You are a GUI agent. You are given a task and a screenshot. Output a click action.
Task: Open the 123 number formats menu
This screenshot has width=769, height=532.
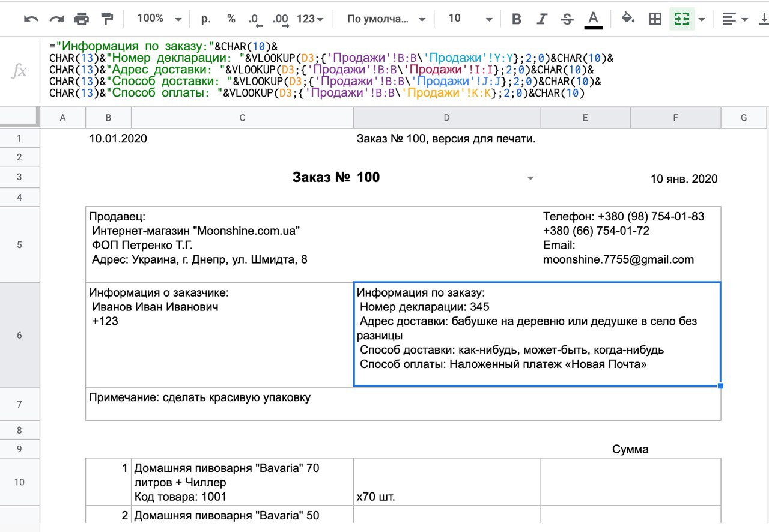pyautogui.click(x=310, y=19)
